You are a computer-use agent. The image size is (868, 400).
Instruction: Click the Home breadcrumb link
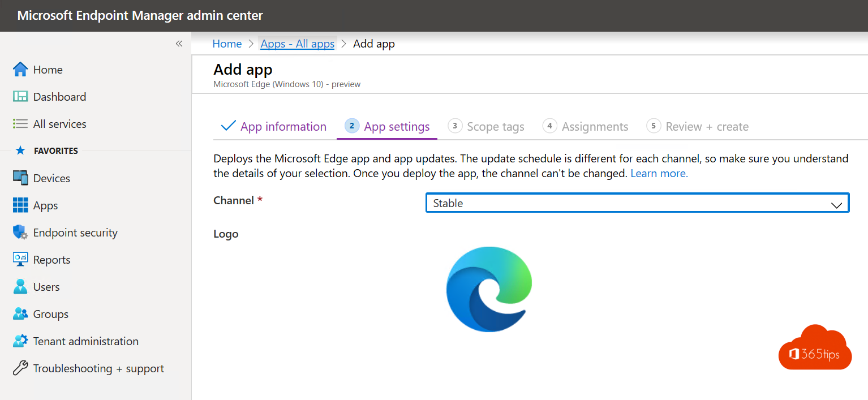coord(227,44)
